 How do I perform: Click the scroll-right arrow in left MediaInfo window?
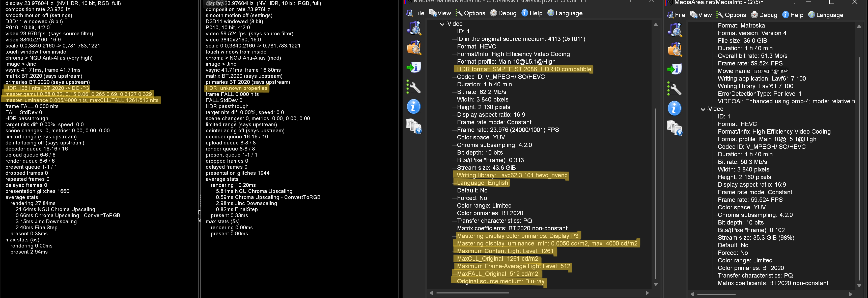[647, 293]
